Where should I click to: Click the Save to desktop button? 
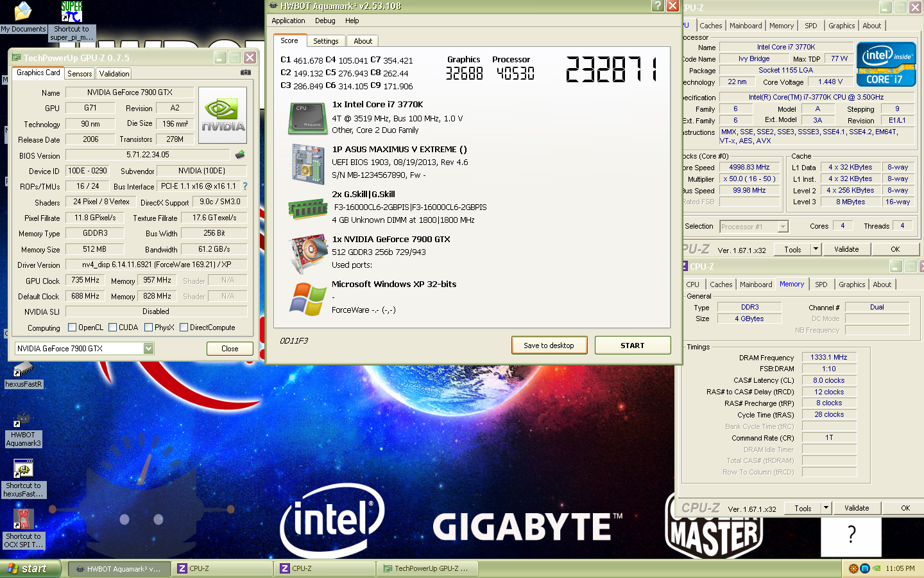coord(549,346)
